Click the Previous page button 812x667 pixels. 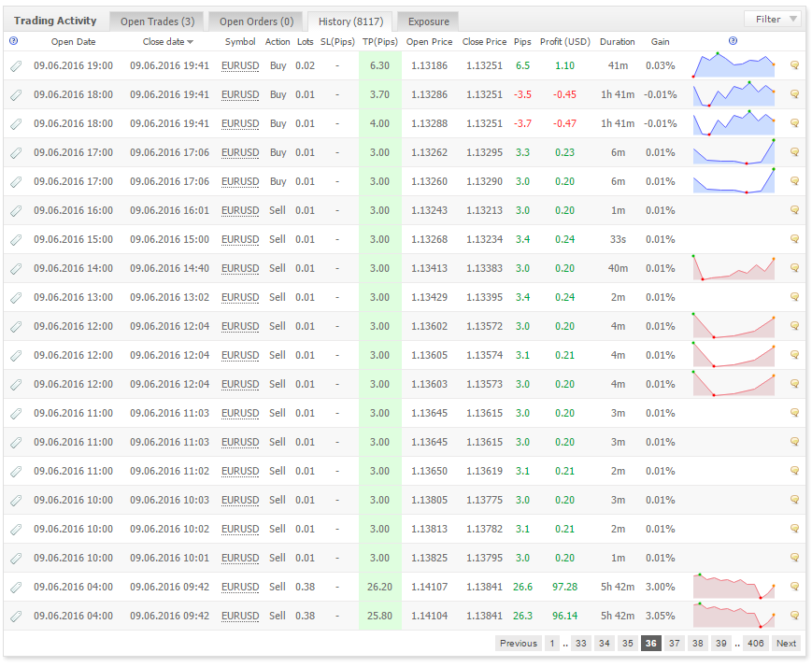(519, 643)
